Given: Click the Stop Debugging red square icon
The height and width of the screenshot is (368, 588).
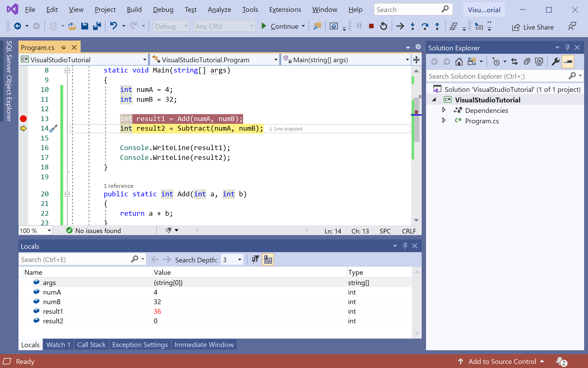Looking at the screenshot, I should coord(371,26).
